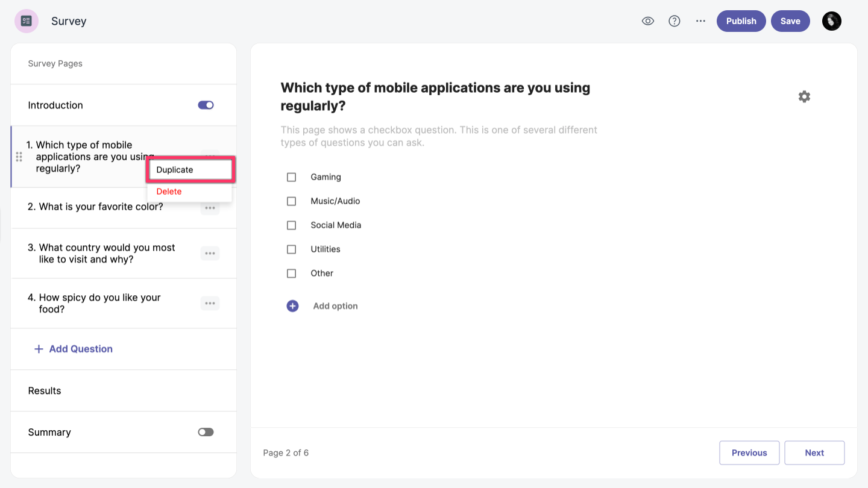Grab the drag handle of question 1
868x488 pixels.
coord(19,157)
